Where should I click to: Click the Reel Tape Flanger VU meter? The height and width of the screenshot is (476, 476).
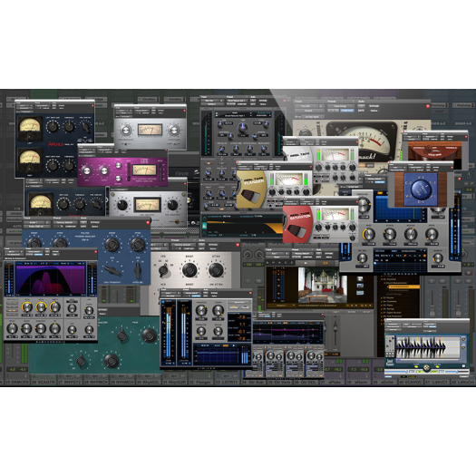pos(289,180)
